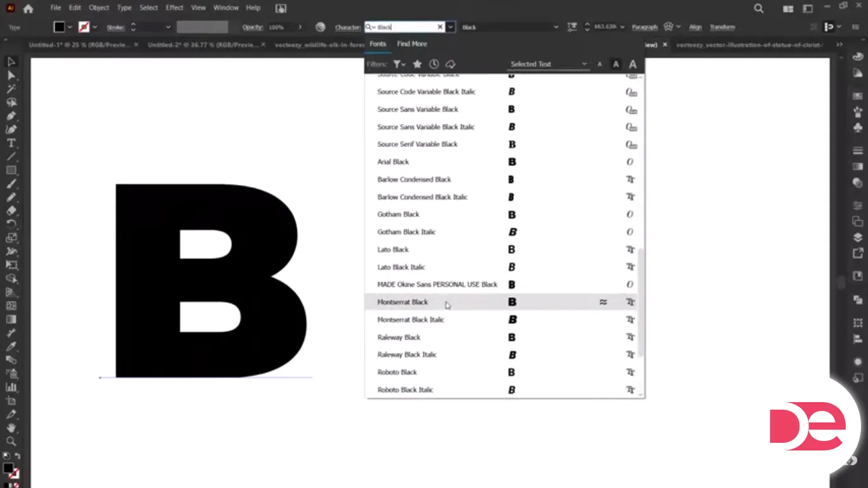
Task: Adjust the stroke weight stepper
Action: click(x=133, y=27)
